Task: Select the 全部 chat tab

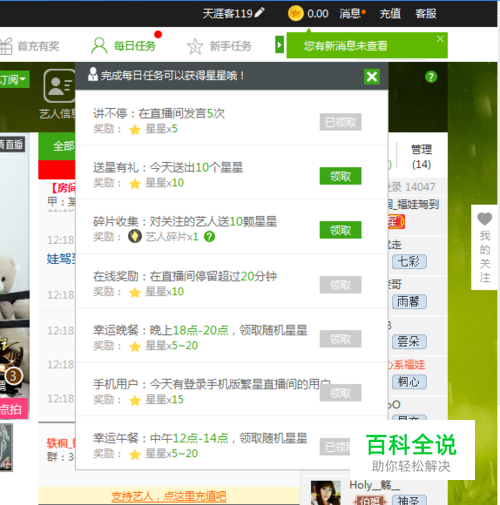Action: [x=57, y=146]
